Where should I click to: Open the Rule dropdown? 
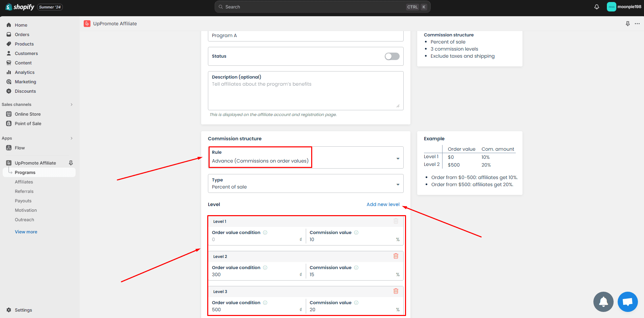tap(306, 157)
